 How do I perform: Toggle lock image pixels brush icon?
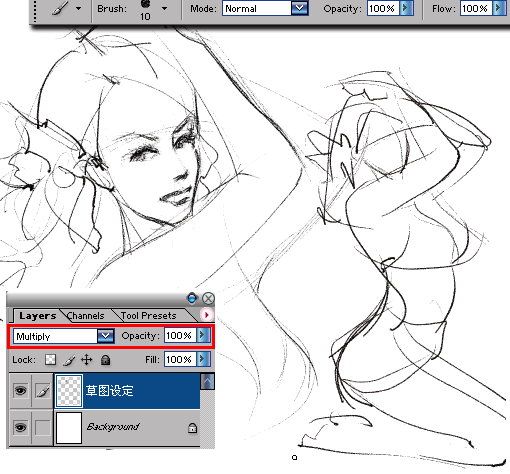[68, 360]
